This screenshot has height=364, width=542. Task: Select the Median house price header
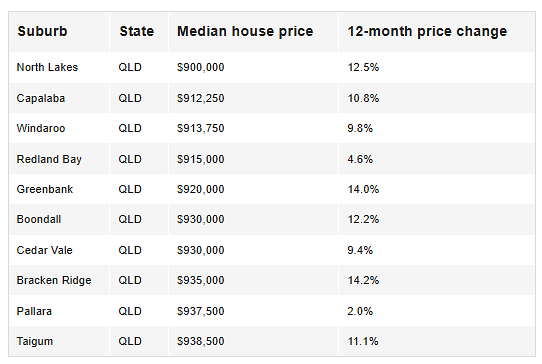tap(245, 31)
